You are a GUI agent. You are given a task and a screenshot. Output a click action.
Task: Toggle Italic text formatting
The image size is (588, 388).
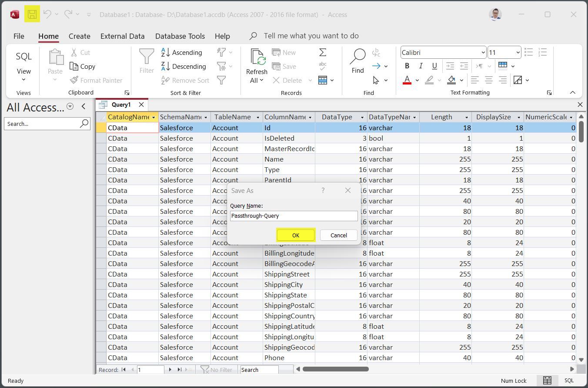tap(421, 66)
